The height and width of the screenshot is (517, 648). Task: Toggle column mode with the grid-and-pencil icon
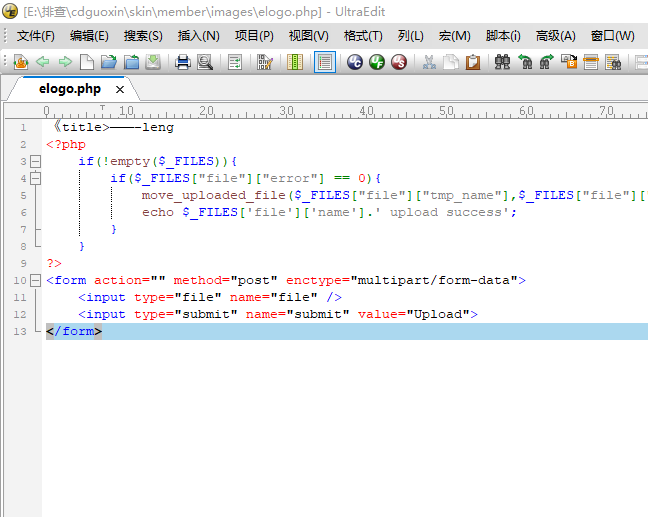pyautogui.click(x=265, y=62)
